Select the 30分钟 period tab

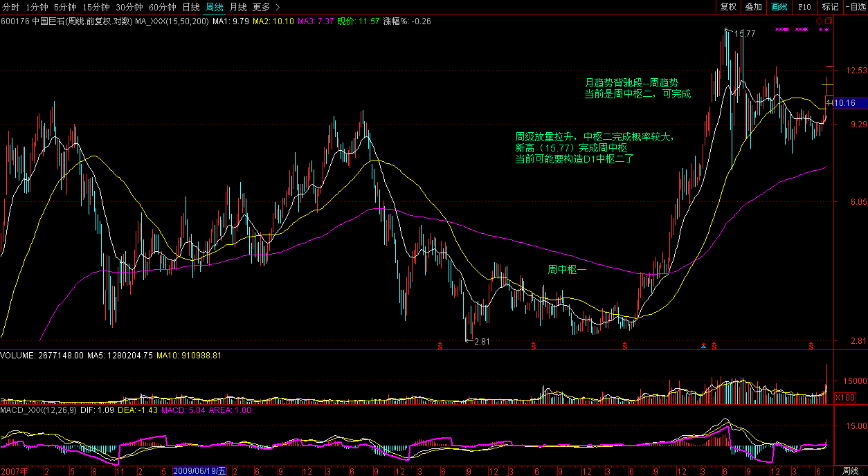point(129,7)
